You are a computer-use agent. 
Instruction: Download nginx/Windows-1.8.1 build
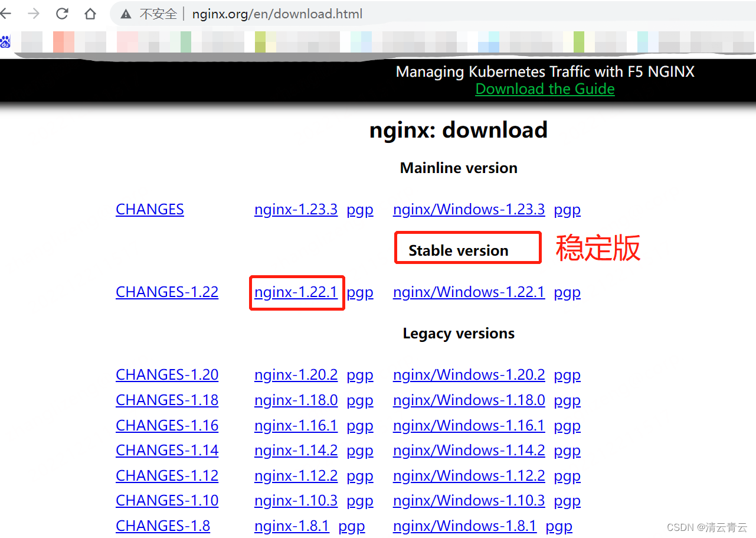click(x=464, y=526)
